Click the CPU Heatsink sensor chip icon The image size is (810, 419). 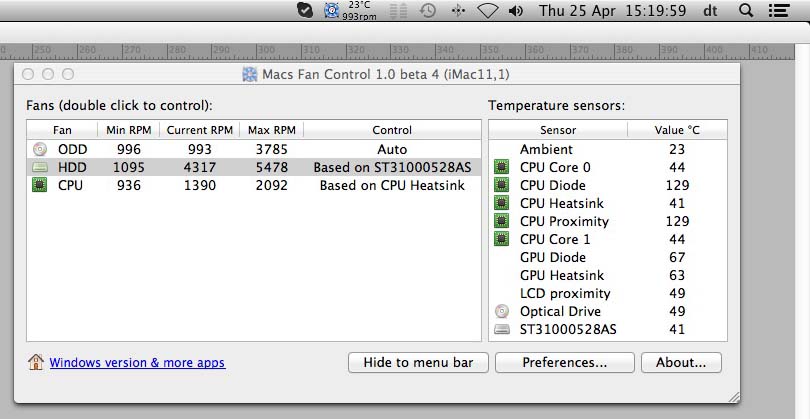(x=501, y=203)
